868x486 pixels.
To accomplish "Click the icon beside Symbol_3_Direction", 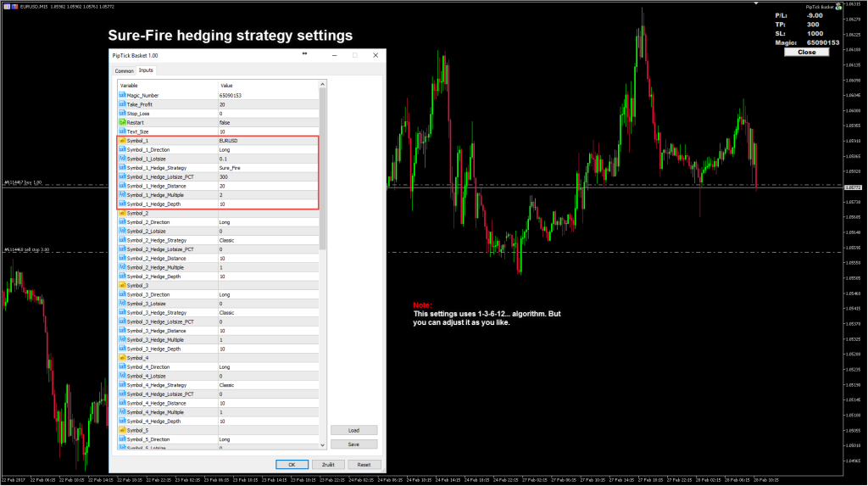I will [122, 294].
